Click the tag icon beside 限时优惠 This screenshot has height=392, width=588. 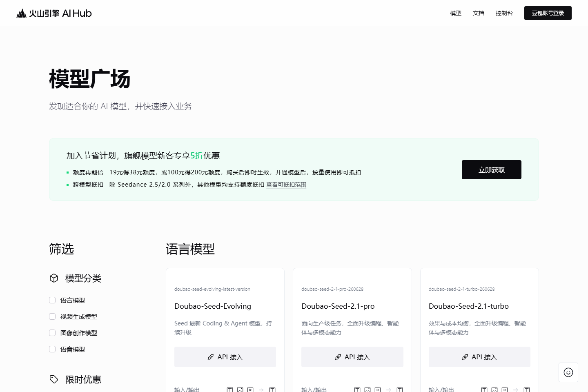pyautogui.click(x=54, y=379)
